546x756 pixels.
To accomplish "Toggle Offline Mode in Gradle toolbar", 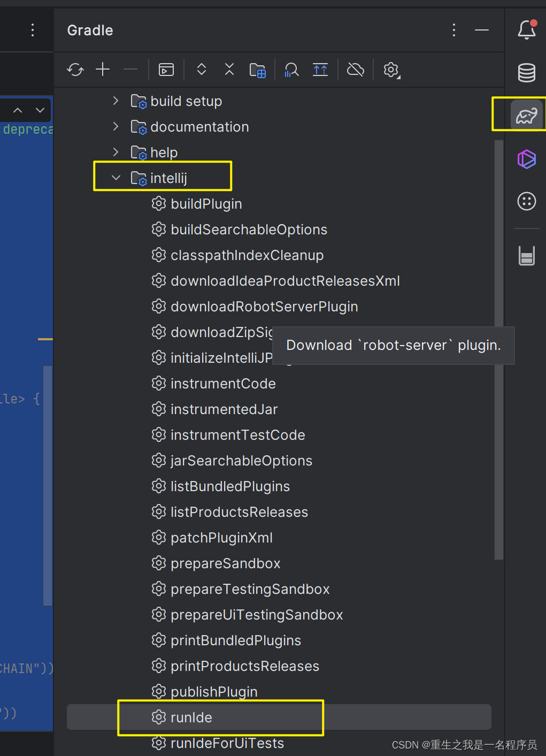I will (x=356, y=70).
